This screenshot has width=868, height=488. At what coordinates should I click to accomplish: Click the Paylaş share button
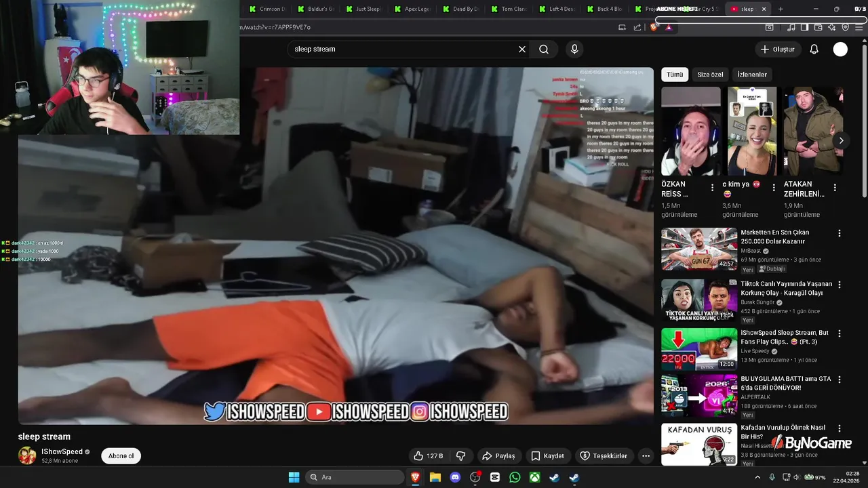click(x=498, y=456)
